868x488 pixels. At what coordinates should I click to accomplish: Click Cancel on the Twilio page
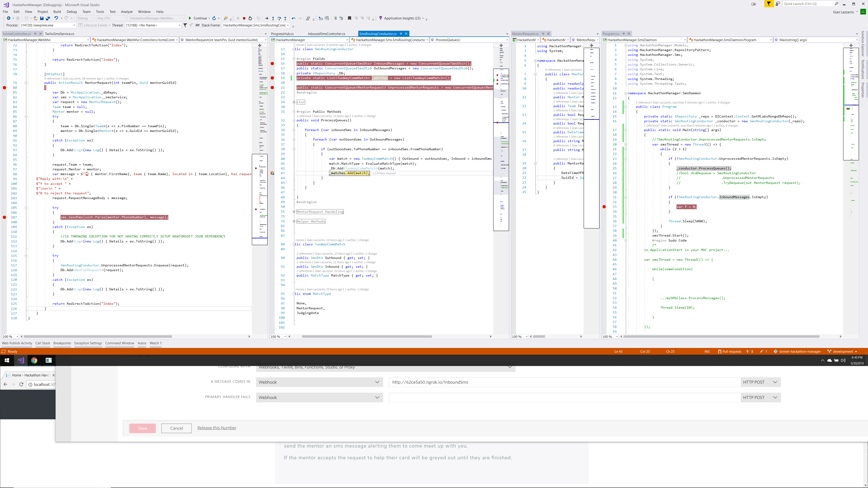point(177,428)
